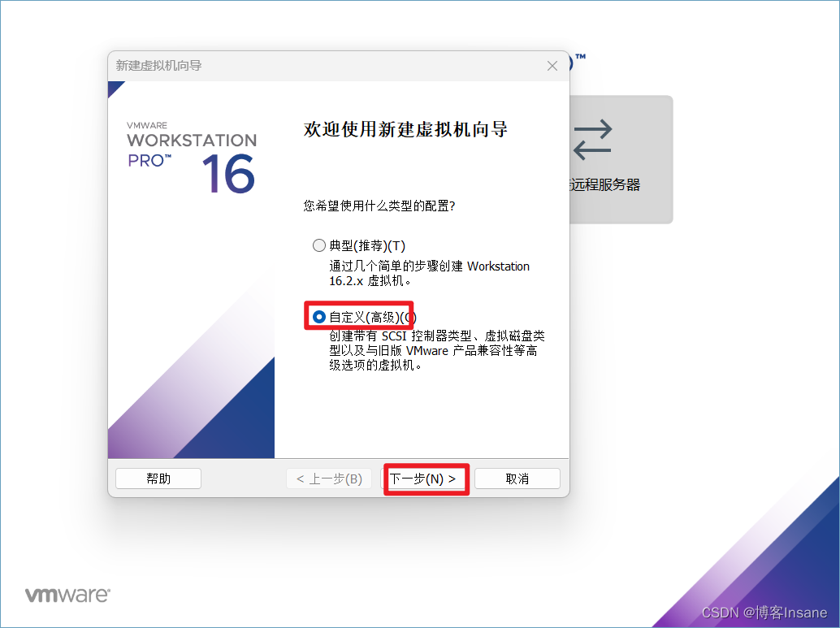Image resolution: width=840 pixels, height=628 pixels.
Task: Click the 取消 button
Action: point(517,479)
